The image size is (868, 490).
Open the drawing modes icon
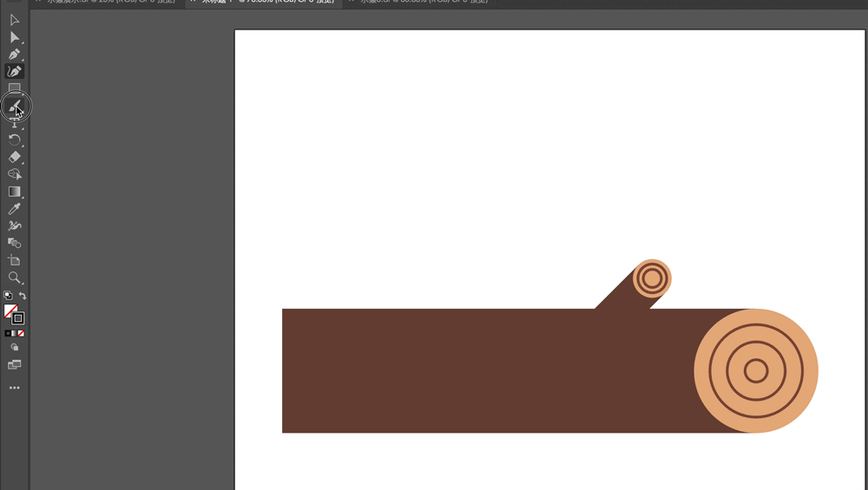click(15, 347)
